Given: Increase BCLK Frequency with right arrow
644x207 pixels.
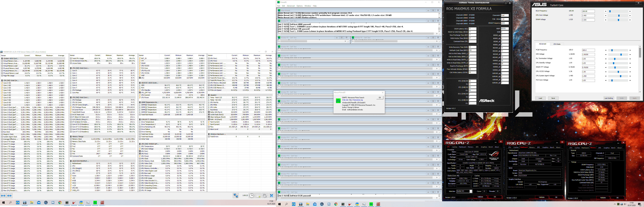Looking at the screenshot, I should tap(630, 11).
